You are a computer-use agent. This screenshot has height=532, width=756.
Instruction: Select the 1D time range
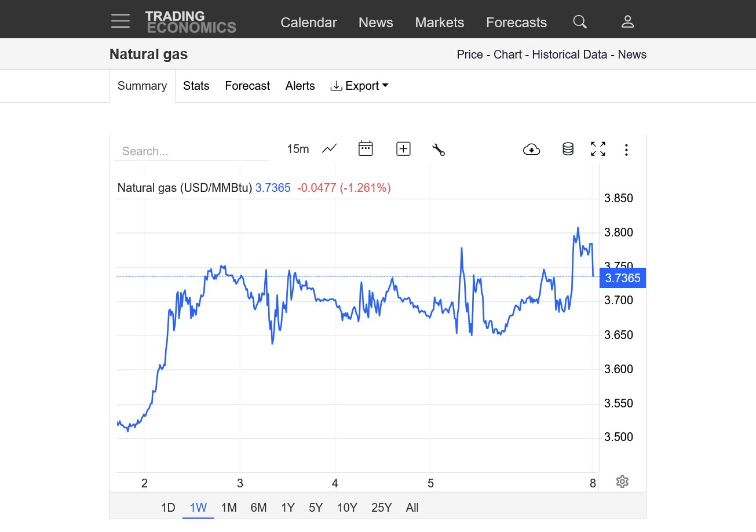coord(168,508)
